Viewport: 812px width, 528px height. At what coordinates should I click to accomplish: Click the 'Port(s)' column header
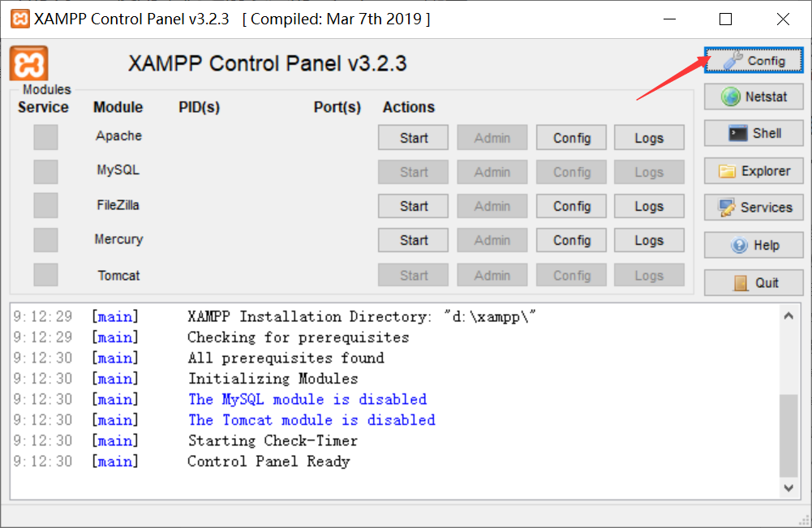337,107
